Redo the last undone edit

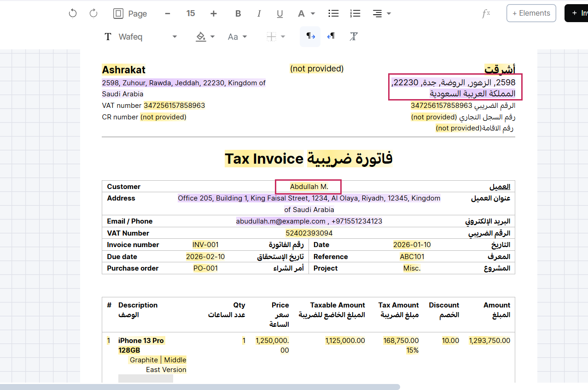(x=93, y=13)
